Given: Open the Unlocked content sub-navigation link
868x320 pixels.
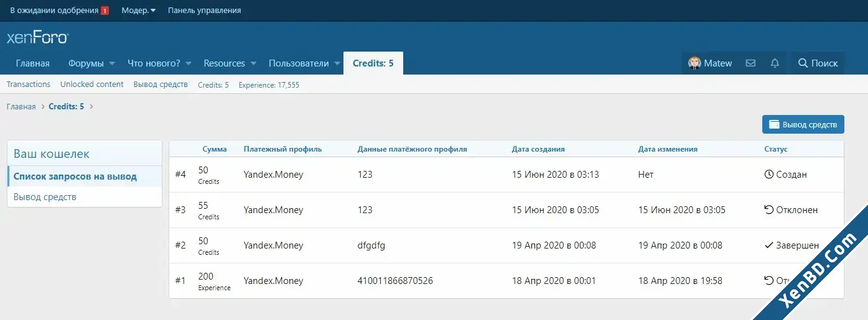Looking at the screenshot, I should [92, 85].
